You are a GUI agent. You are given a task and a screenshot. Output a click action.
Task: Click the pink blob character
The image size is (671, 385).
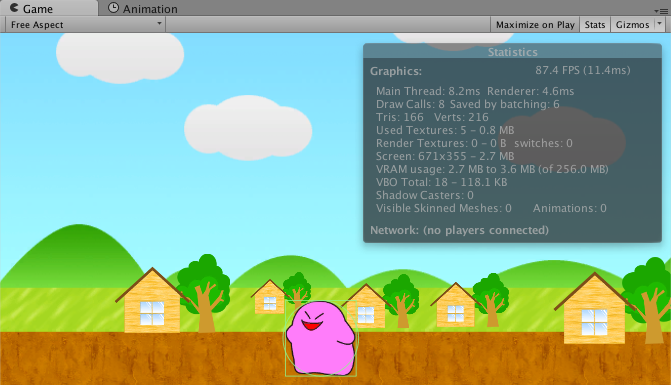(x=321, y=338)
